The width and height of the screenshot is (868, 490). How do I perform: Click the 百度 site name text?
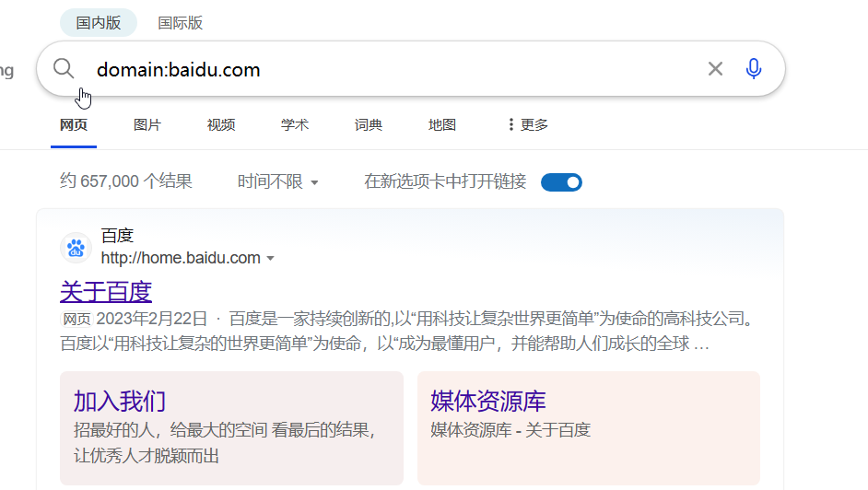tap(117, 236)
